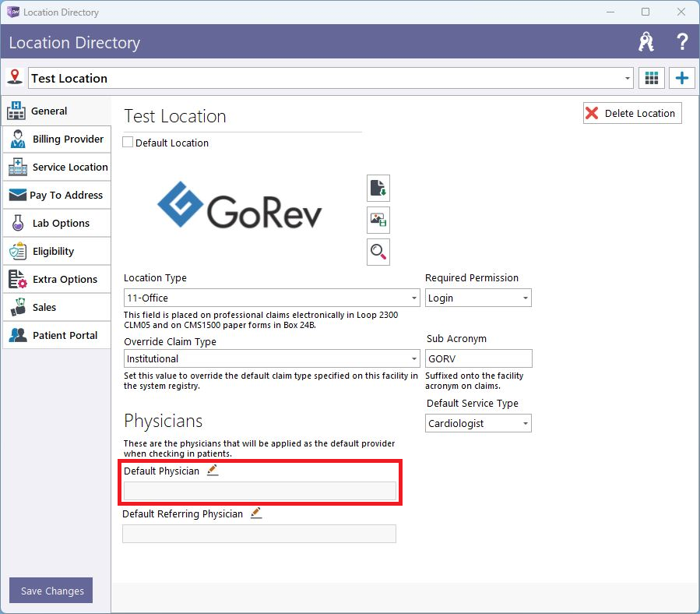Switch to the Eligibility tab

pyautogui.click(x=57, y=251)
